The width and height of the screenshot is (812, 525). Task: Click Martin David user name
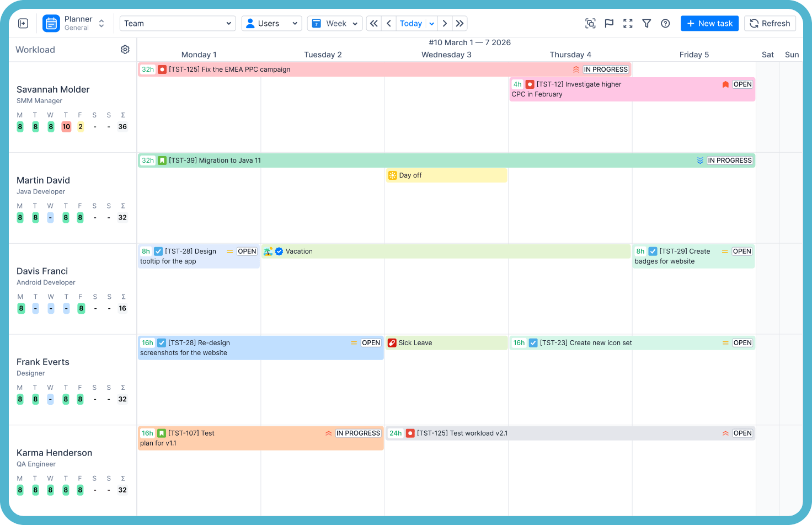43,180
